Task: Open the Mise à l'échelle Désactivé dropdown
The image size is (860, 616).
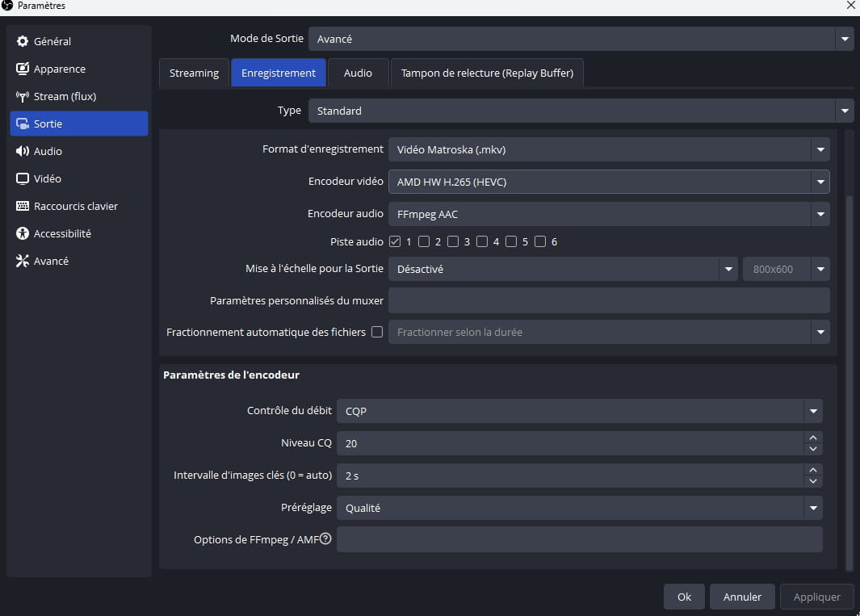Action: (x=564, y=269)
